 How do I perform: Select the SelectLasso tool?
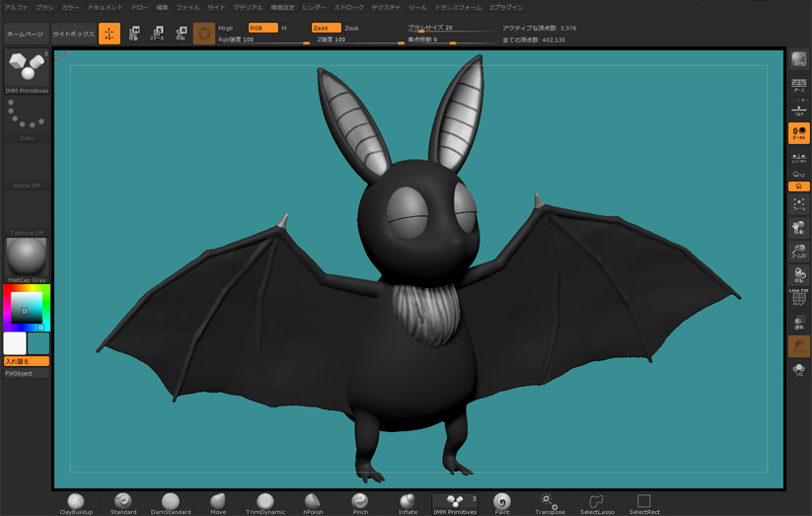coord(597,503)
